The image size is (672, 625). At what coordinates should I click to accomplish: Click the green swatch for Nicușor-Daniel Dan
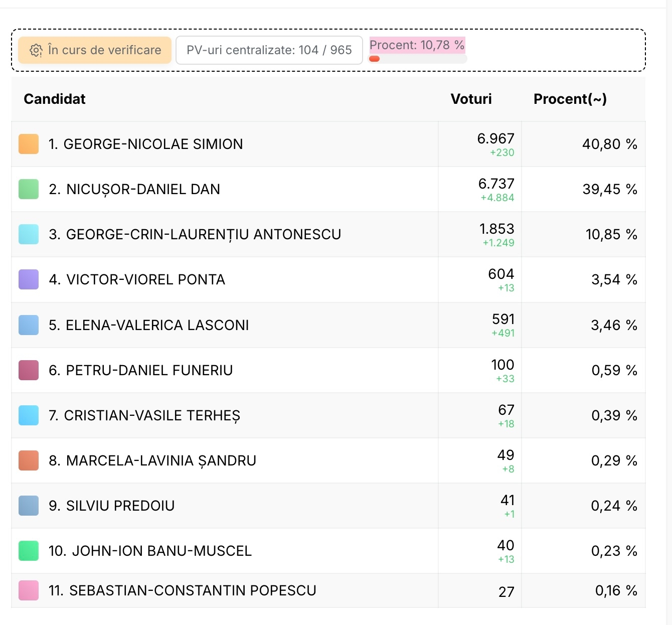click(29, 189)
